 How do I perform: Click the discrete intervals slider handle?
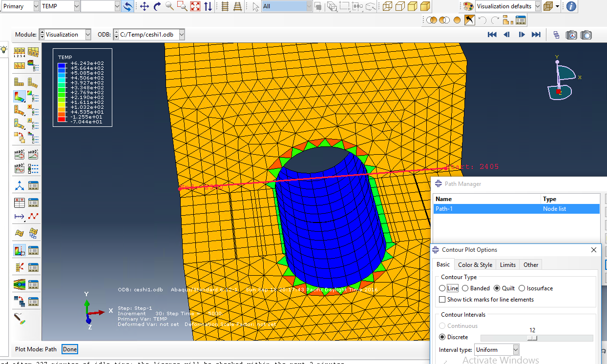pyautogui.click(x=533, y=338)
